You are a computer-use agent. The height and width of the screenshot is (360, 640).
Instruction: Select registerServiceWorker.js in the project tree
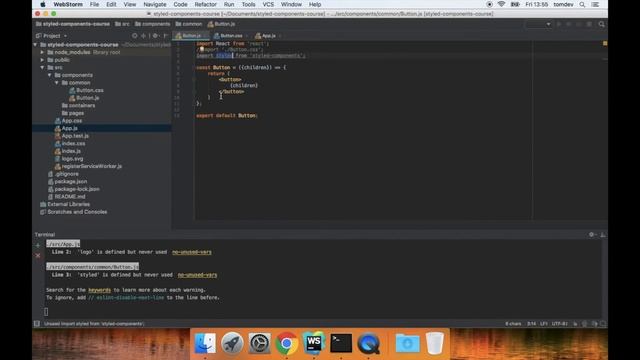point(88,167)
